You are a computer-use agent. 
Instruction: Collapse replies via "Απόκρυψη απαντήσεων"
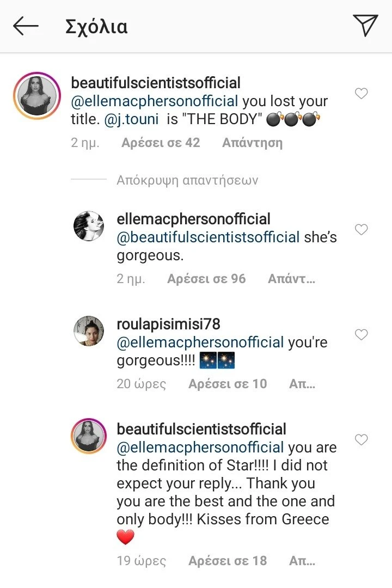point(187,180)
